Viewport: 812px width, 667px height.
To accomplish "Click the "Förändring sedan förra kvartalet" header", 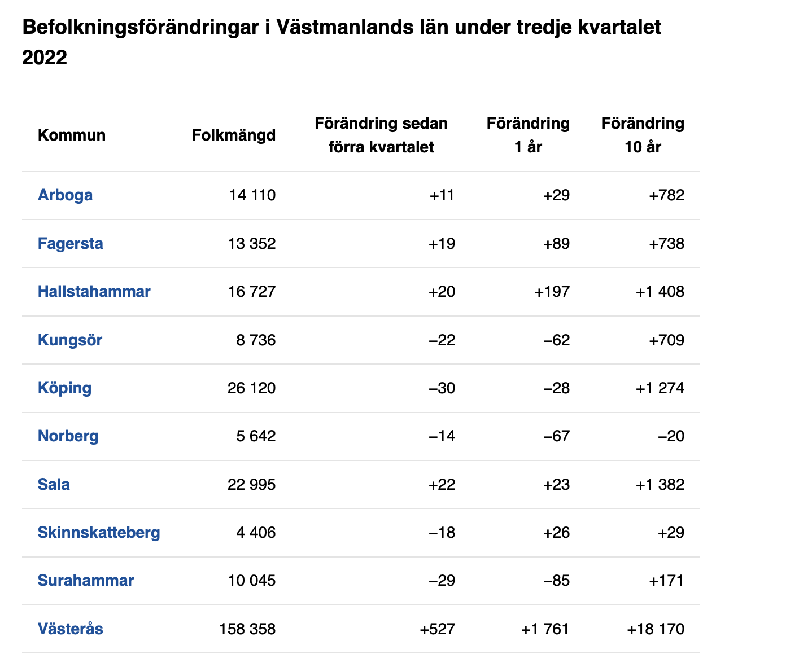I will pos(381,135).
